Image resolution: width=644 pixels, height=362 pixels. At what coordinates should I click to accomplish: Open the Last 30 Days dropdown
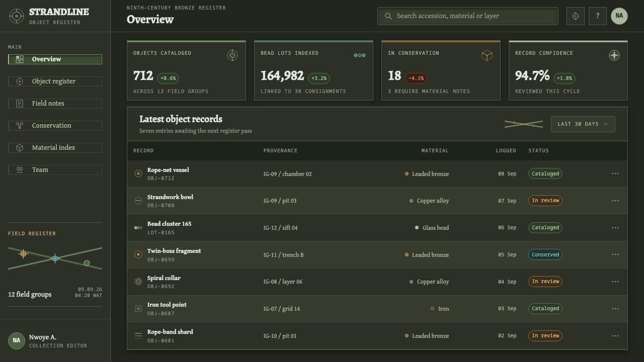(x=583, y=124)
